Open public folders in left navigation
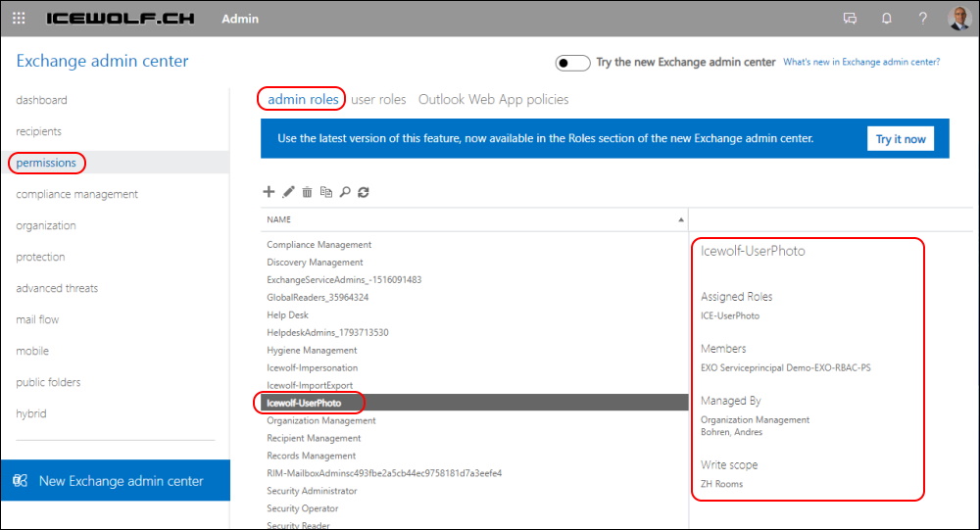This screenshot has height=530, width=980. click(48, 382)
